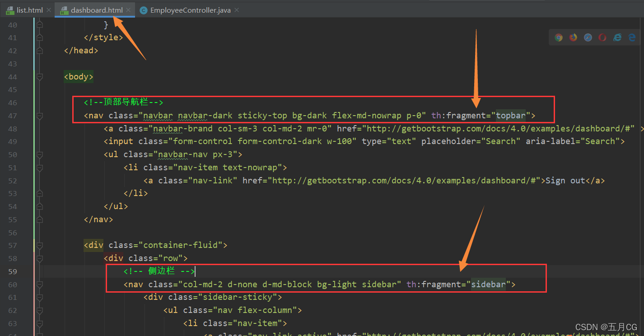Toggle fold marker at </nav> line 55
The width and height of the screenshot is (644, 336).
pos(40,219)
